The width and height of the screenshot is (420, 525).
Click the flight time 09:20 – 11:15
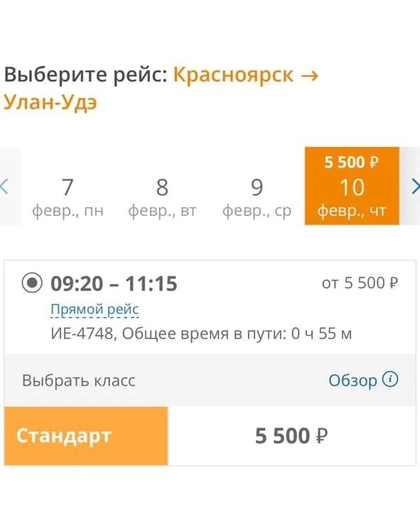click(114, 283)
